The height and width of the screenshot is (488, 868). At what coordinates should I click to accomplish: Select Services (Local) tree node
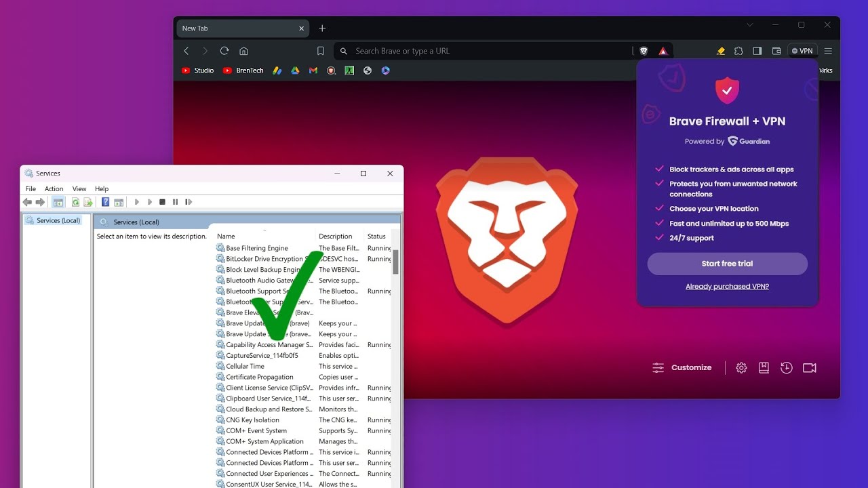click(x=53, y=220)
